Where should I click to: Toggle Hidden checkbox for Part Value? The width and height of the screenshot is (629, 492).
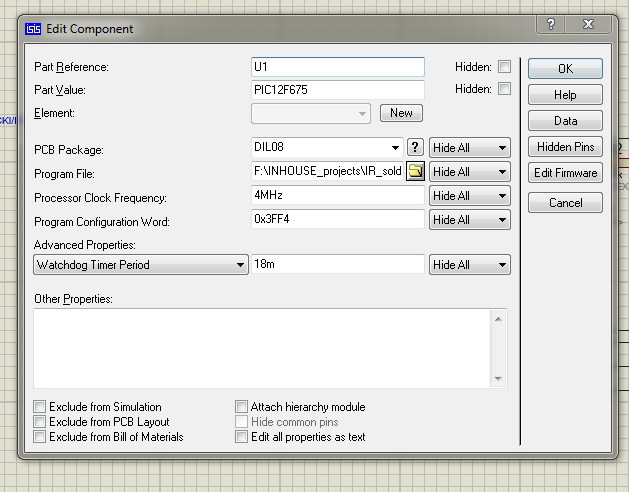click(504, 89)
